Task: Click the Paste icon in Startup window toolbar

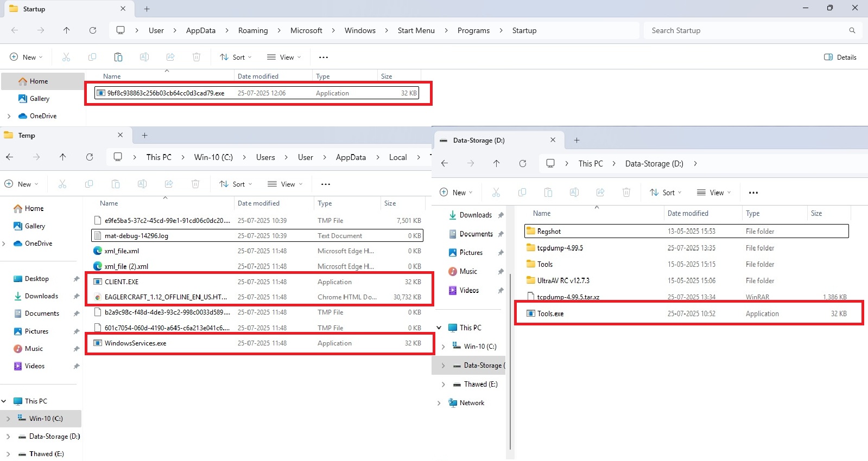Action: tap(118, 57)
